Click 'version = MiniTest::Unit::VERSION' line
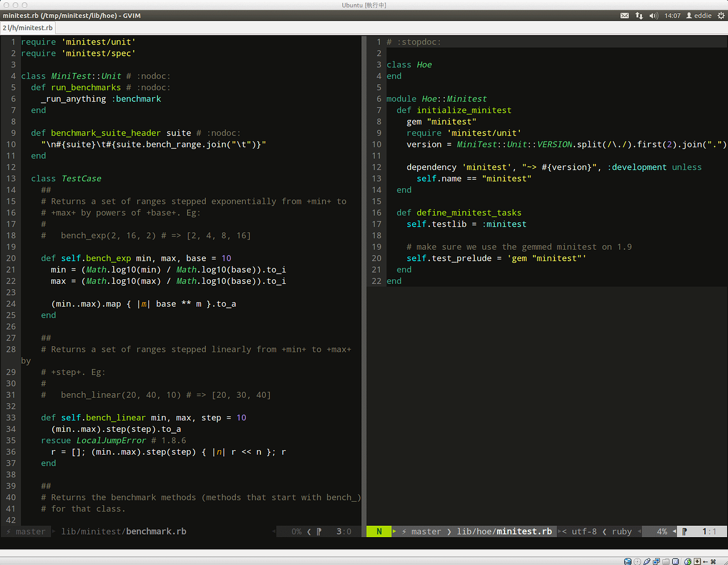This screenshot has width=728, height=565. 490,145
